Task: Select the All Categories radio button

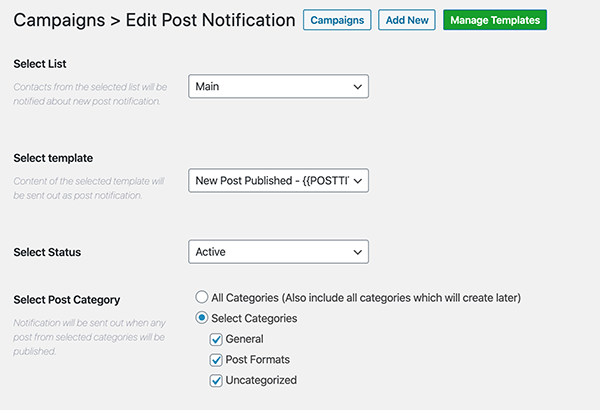Action: click(x=202, y=297)
